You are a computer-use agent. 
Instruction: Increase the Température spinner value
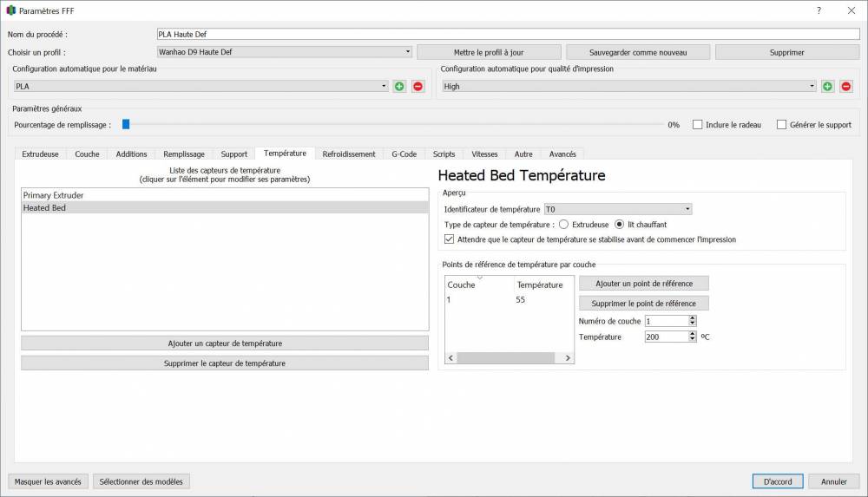692,334
